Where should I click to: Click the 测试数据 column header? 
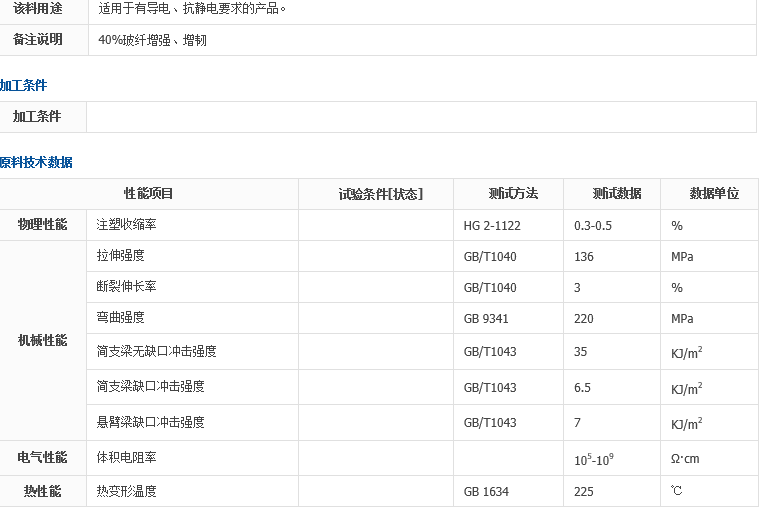[x=617, y=194]
